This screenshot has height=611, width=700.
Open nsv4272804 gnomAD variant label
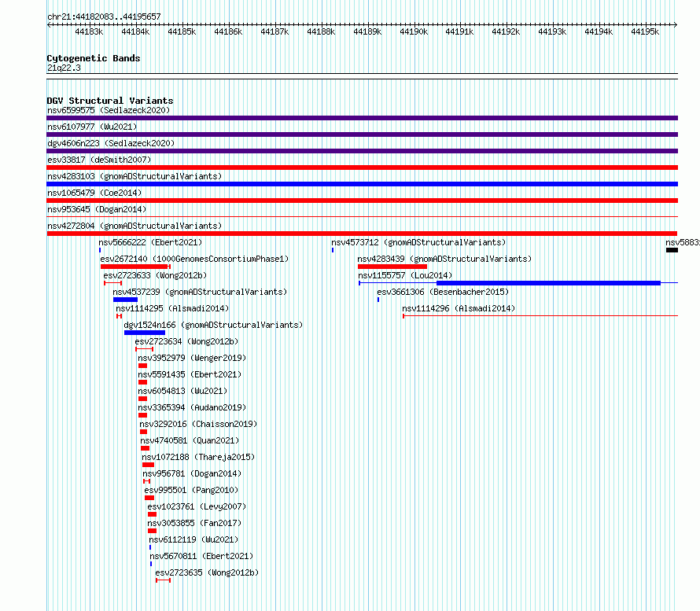click(x=134, y=226)
